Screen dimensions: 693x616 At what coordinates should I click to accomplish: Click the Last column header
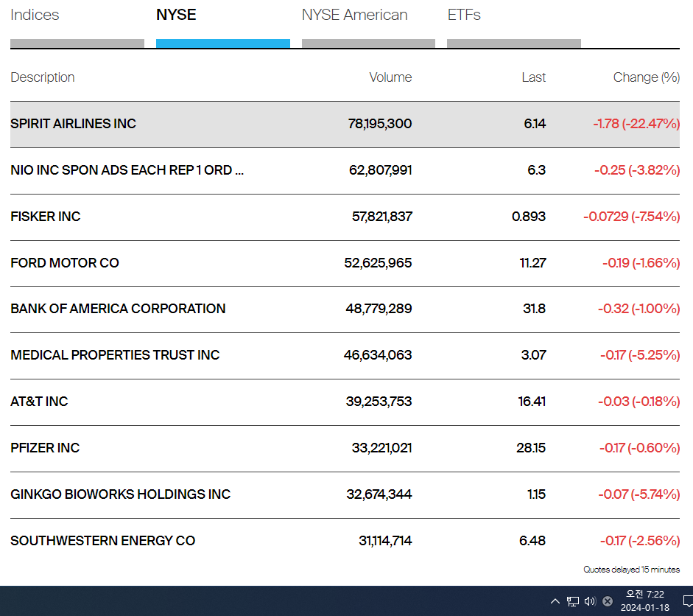pos(533,77)
